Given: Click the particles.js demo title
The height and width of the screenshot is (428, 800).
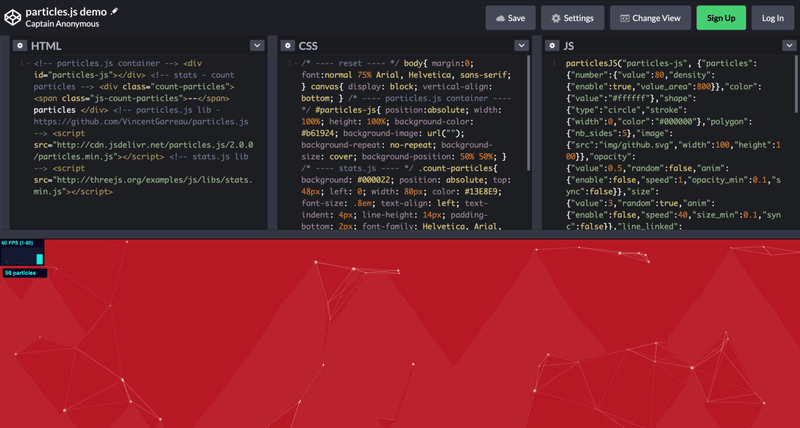Looking at the screenshot, I should [x=66, y=11].
